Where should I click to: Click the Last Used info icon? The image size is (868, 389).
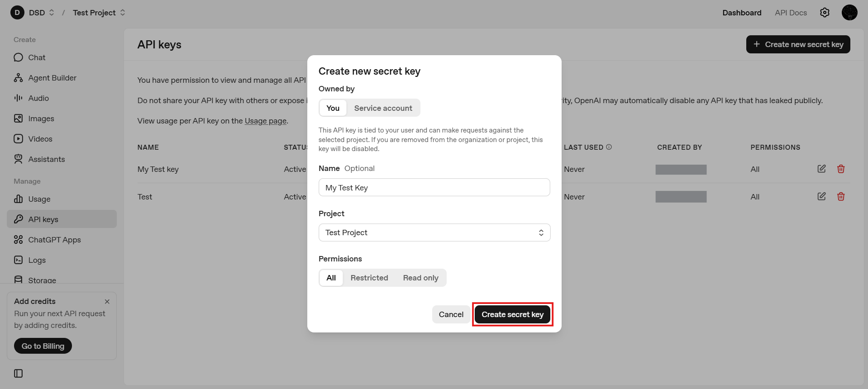[609, 147]
